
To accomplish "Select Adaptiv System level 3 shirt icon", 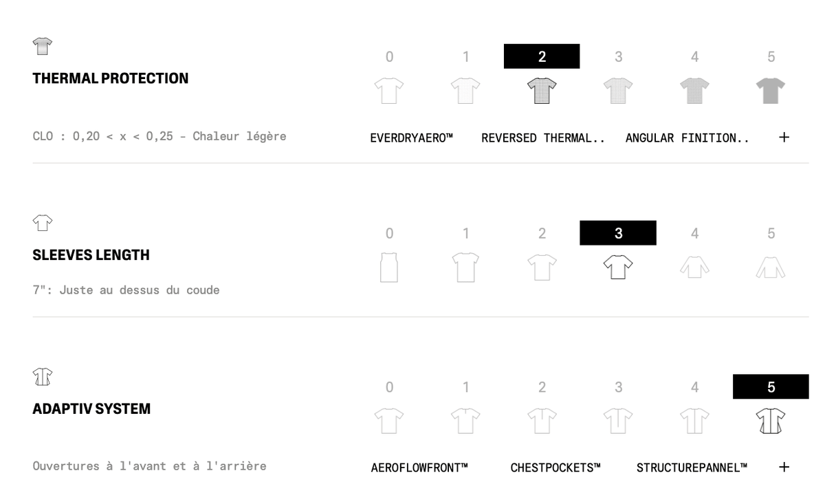I will coord(618,420).
